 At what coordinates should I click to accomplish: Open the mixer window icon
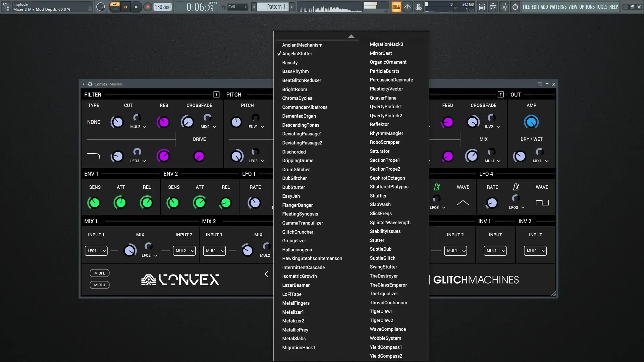pyautogui.click(x=504, y=7)
